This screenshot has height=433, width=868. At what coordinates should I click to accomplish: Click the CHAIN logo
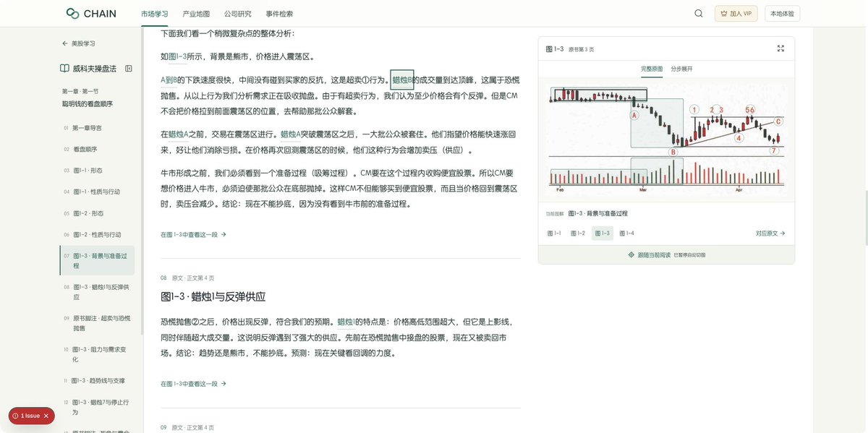pos(91,13)
